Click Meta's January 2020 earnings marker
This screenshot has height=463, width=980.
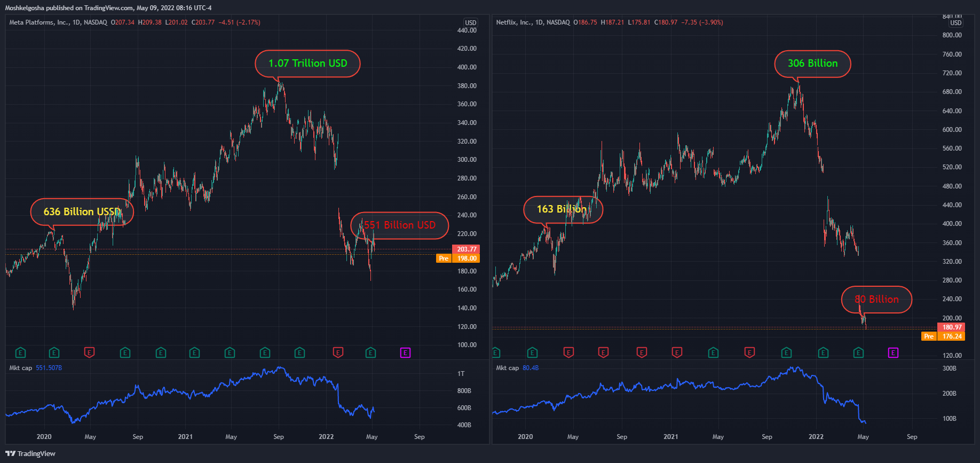[54, 352]
